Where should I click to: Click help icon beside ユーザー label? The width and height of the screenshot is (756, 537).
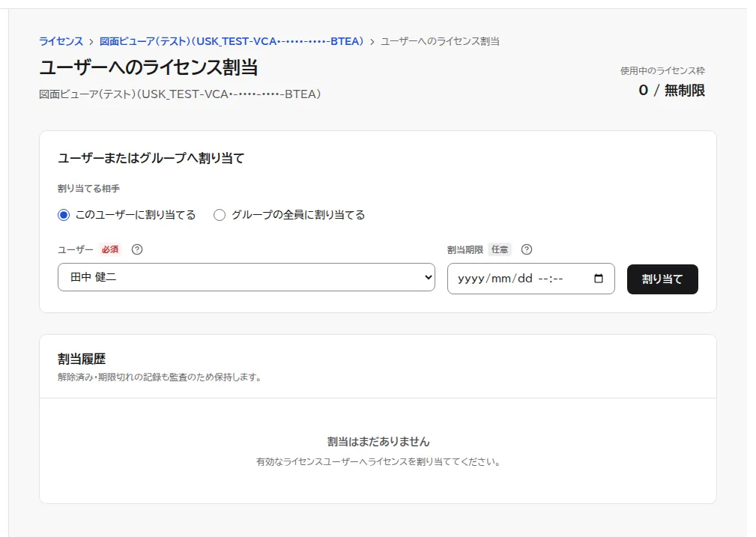coord(137,249)
